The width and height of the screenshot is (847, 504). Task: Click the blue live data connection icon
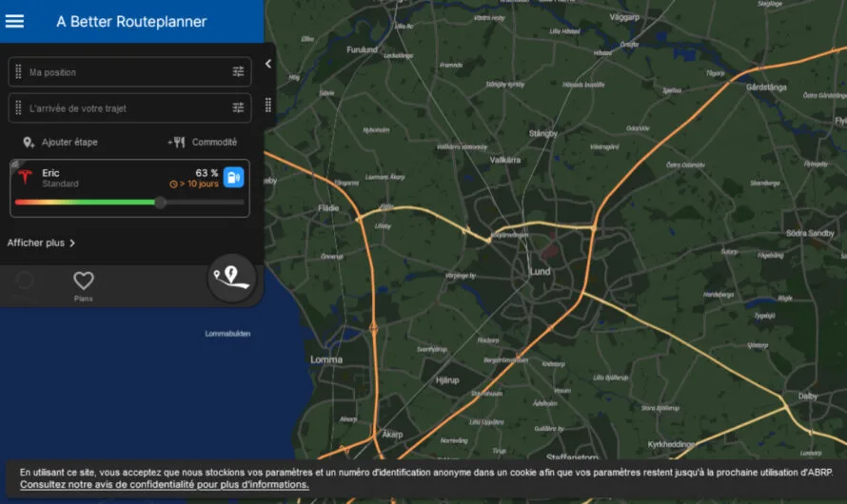(x=234, y=178)
